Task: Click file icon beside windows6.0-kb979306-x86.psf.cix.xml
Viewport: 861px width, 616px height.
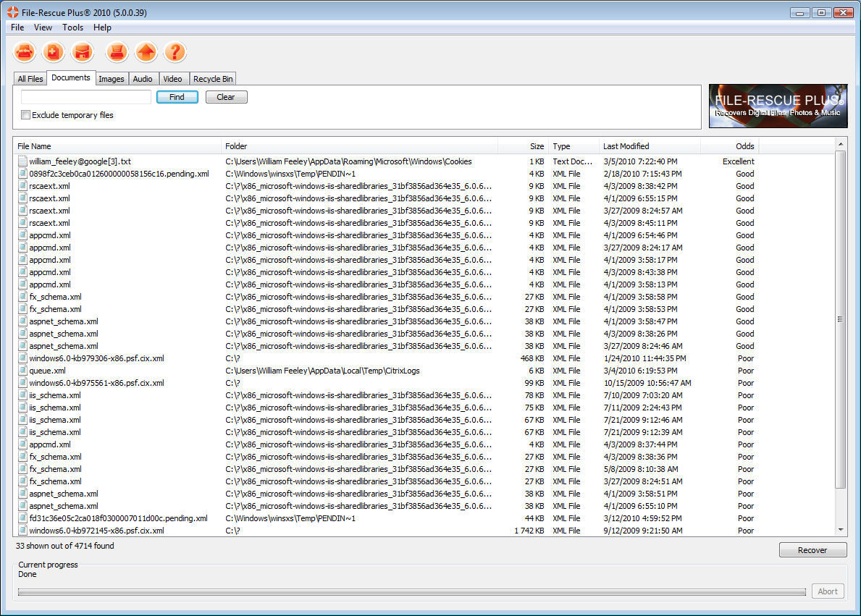Action: coord(22,358)
